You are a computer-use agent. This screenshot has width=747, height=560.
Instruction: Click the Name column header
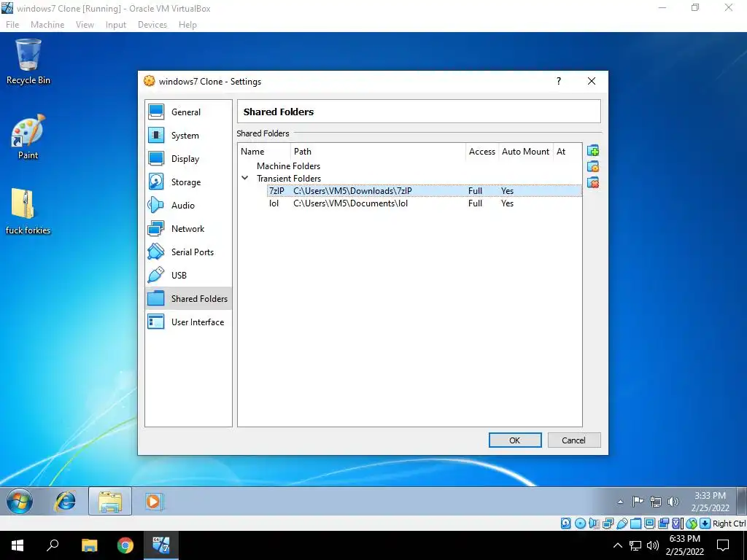264,152
